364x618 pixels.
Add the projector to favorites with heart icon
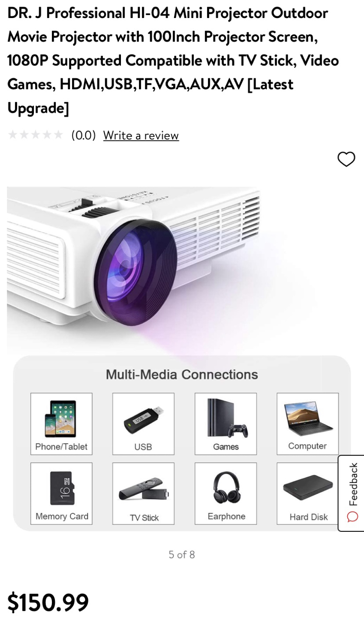tap(346, 159)
